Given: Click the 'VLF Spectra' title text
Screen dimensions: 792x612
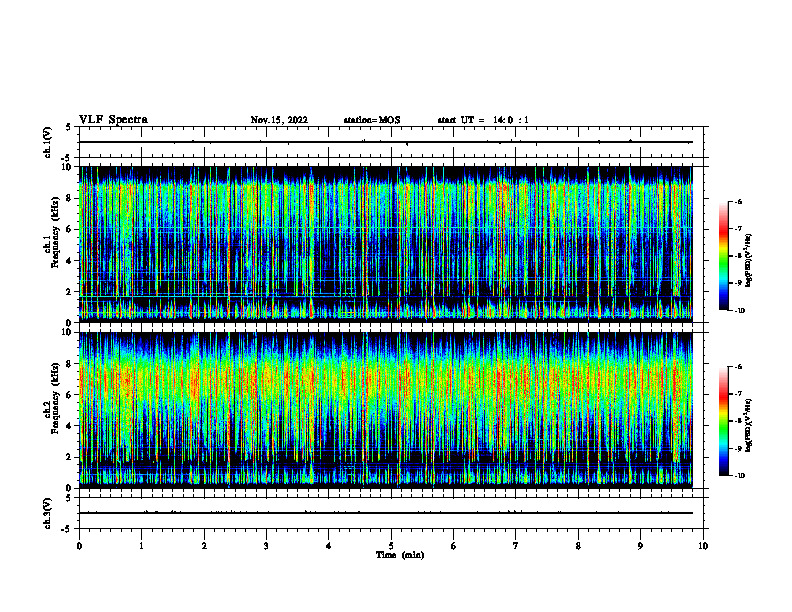Looking at the screenshot, I should pos(113,120).
